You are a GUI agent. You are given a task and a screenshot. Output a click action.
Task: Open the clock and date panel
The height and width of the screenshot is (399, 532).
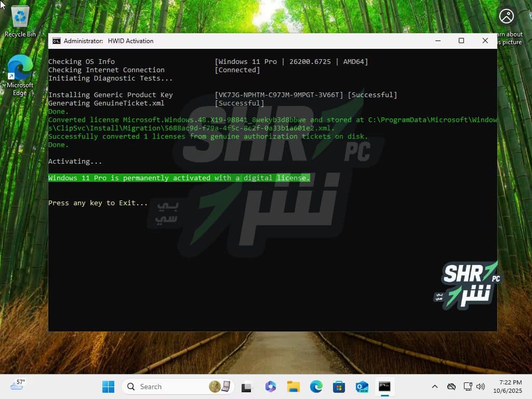coord(507,387)
